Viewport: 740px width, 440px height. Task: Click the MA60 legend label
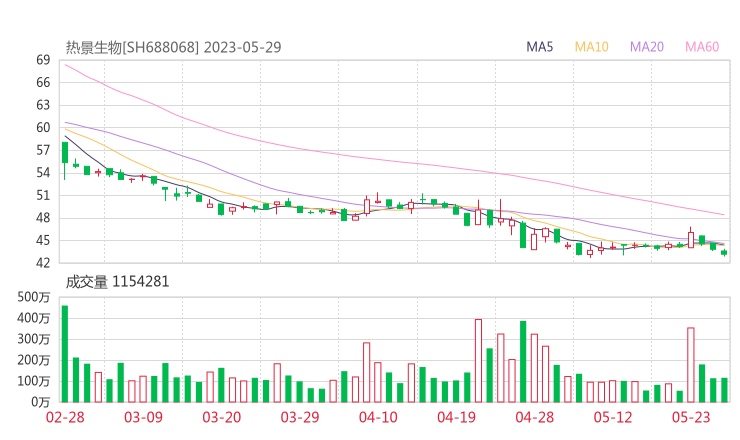tap(702, 47)
